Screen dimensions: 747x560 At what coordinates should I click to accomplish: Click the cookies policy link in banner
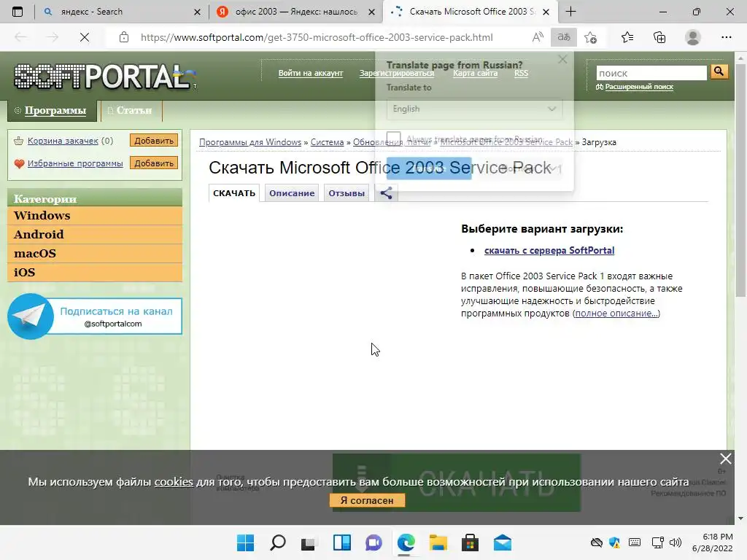(x=174, y=481)
